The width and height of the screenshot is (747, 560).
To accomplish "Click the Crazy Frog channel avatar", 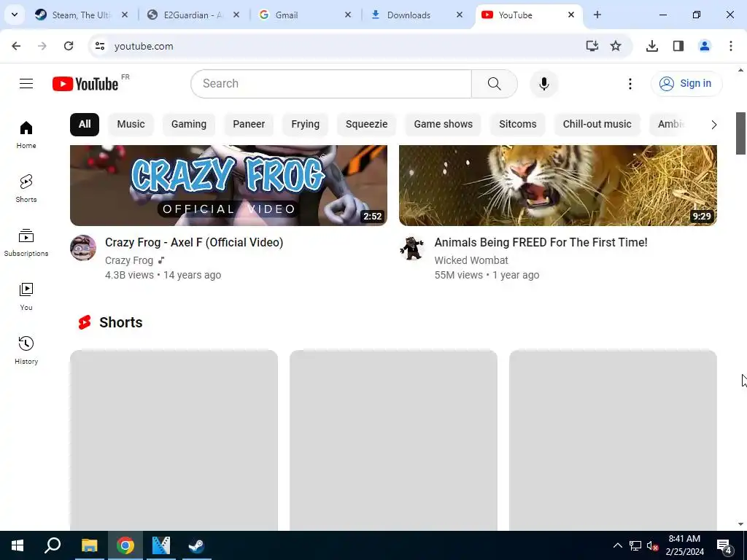I will point(83,248).
